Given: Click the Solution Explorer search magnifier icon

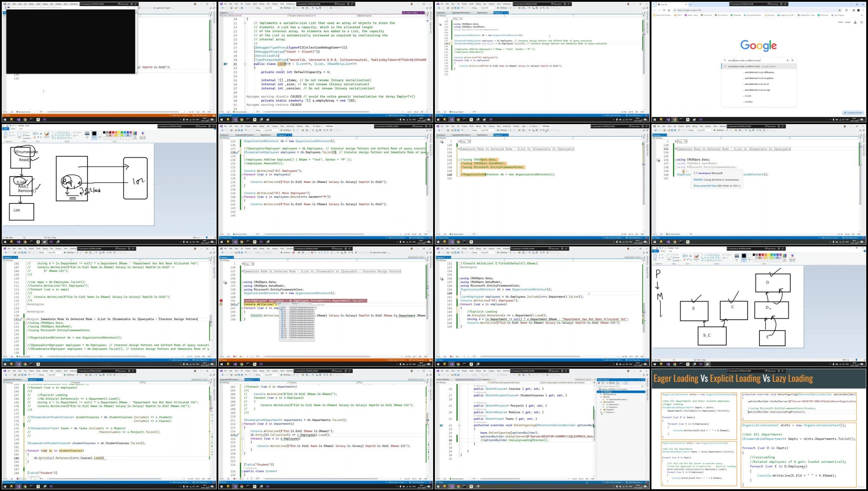Looking at the screenshot, I should 642,386.
